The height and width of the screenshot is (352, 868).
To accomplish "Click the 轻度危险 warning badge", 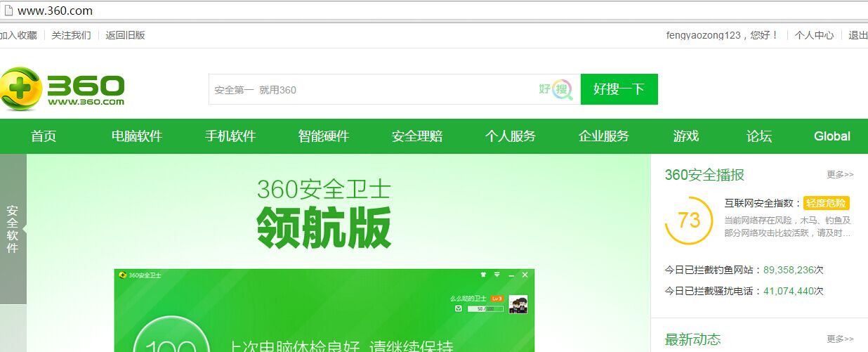I will (x=827, y=203).
